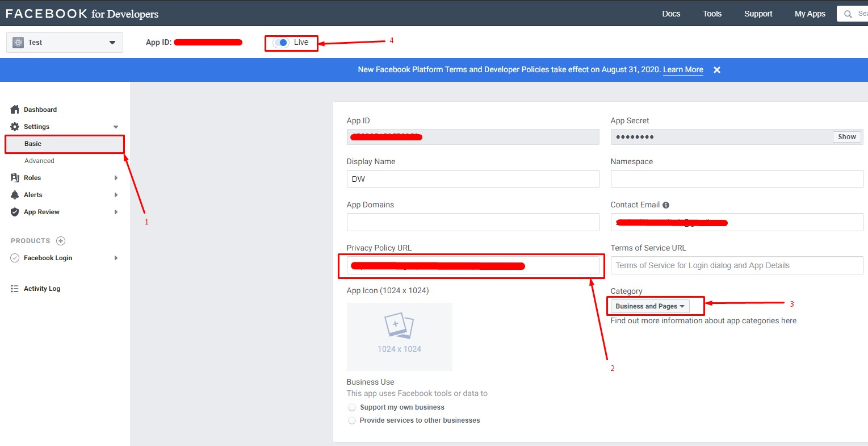This screenshot has width=868, height=446.
Task: Click the Facebook for Developers logo
Action: (82, 14)
